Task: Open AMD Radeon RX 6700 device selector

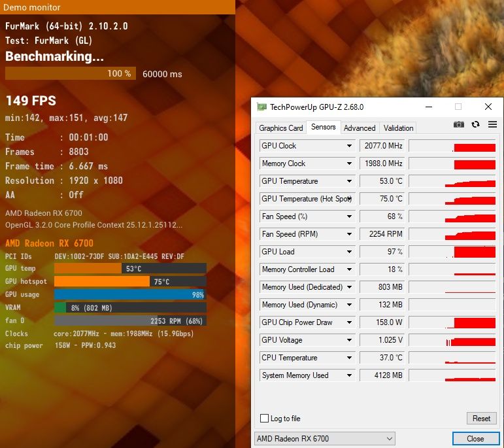Action: tap(325, 438)
